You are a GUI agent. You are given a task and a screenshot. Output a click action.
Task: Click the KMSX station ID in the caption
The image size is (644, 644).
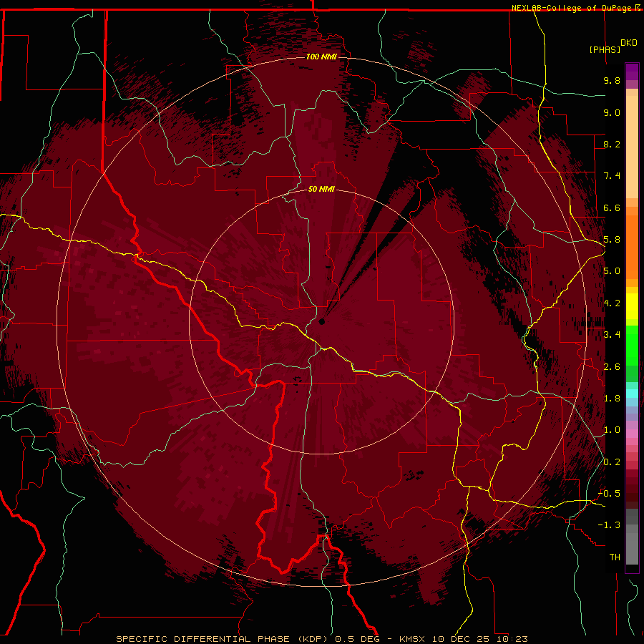pos(412,639)
